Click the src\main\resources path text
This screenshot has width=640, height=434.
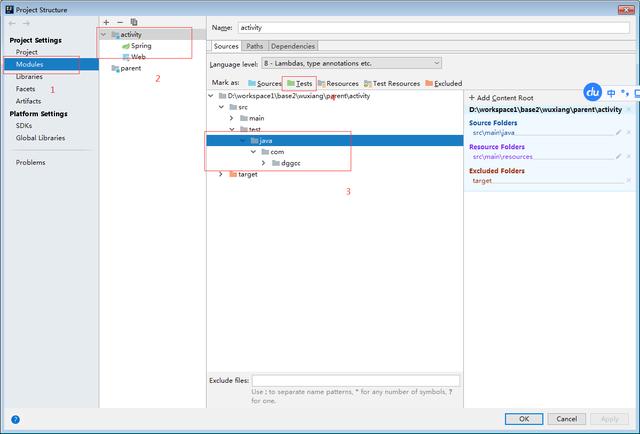point(502,157)
